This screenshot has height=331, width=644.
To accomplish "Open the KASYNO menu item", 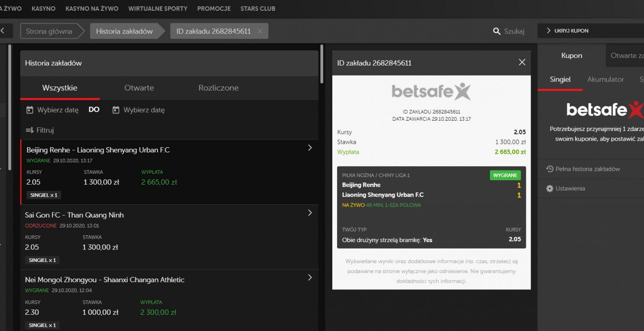I will [x=43, y=9].
